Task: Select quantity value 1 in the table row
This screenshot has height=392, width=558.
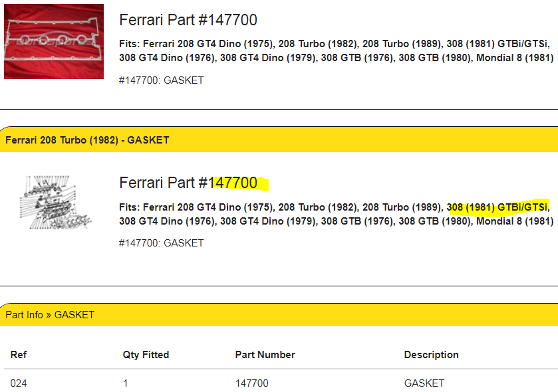Action: 126,383
